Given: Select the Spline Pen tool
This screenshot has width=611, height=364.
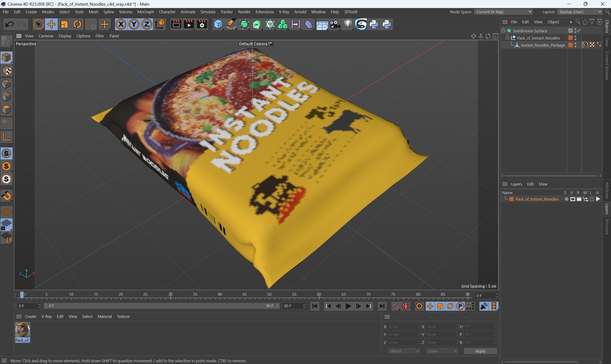Looking at the screenshot, I should tap(231, 24).
